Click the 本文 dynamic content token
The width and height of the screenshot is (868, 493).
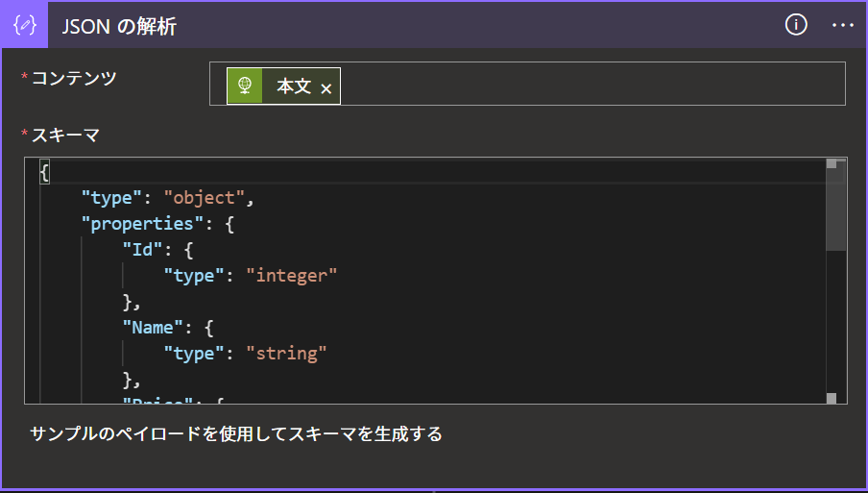click(x=283, y=86)
